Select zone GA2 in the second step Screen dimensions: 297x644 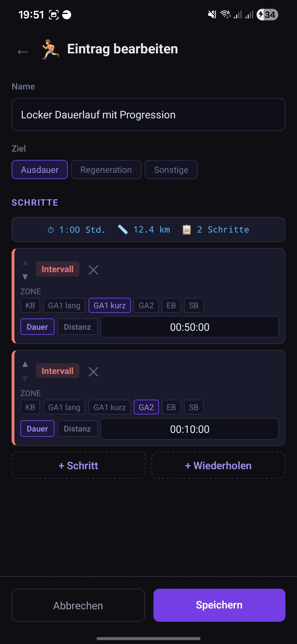[x=146, y=407]
